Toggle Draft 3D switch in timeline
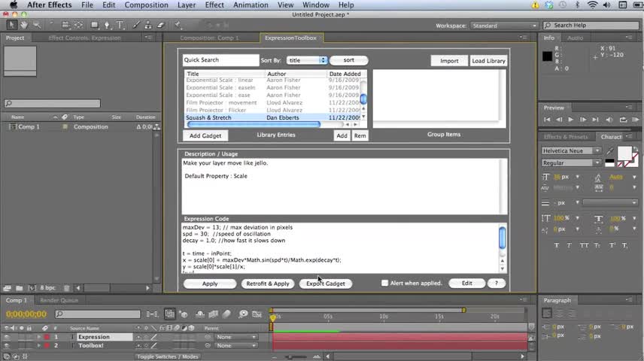This screenshot has height=361, width=644. tap(184, 314)
